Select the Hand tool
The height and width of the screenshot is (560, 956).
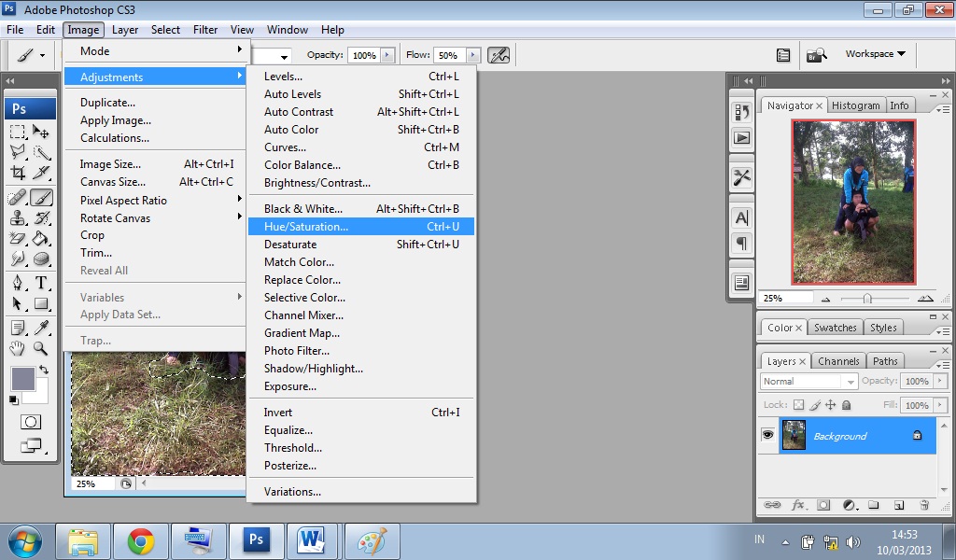[18, 348]
